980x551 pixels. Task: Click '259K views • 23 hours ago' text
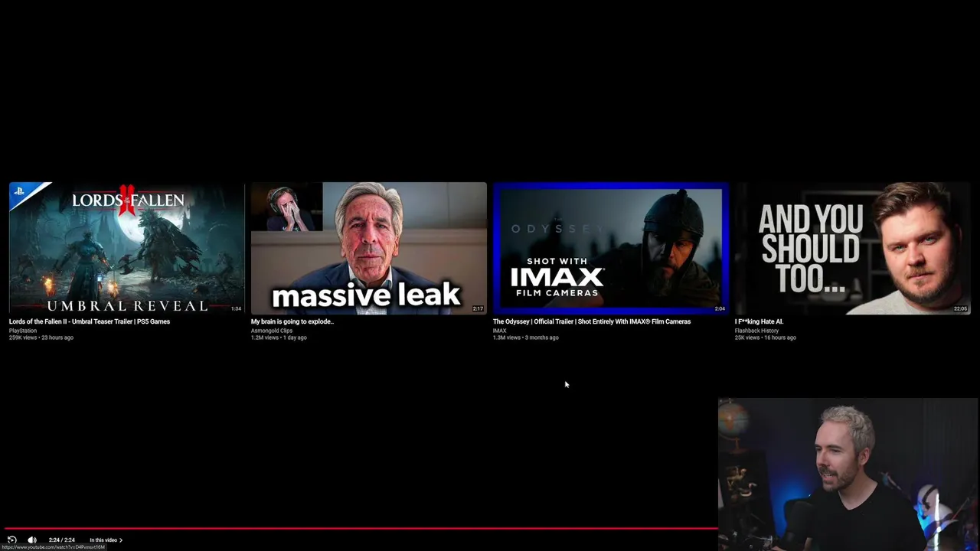(41, 337)
